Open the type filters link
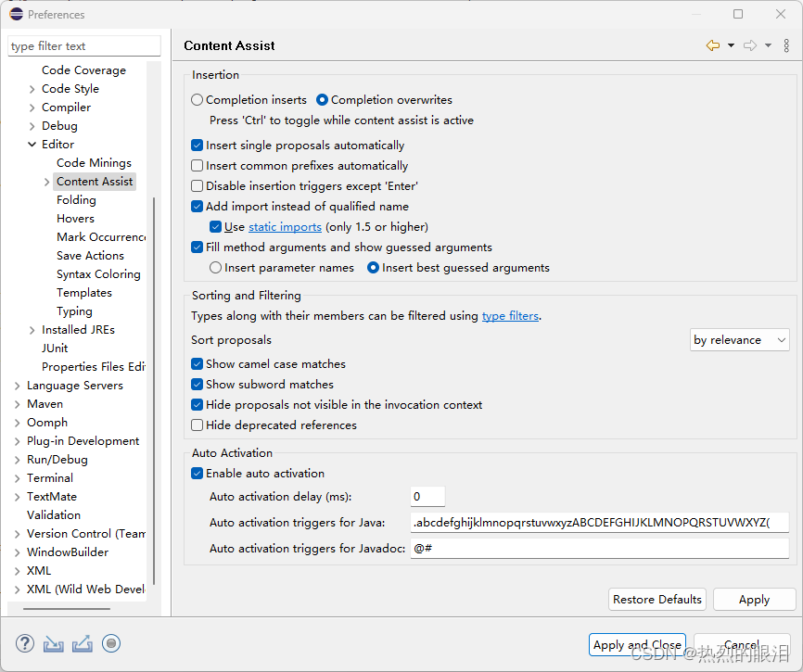This screenshot has height=672, width=803. 510,316
